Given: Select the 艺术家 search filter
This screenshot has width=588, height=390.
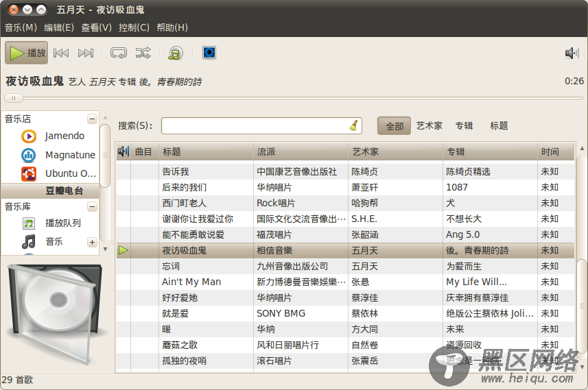Looking at the screenshot, I should (430, 126).
